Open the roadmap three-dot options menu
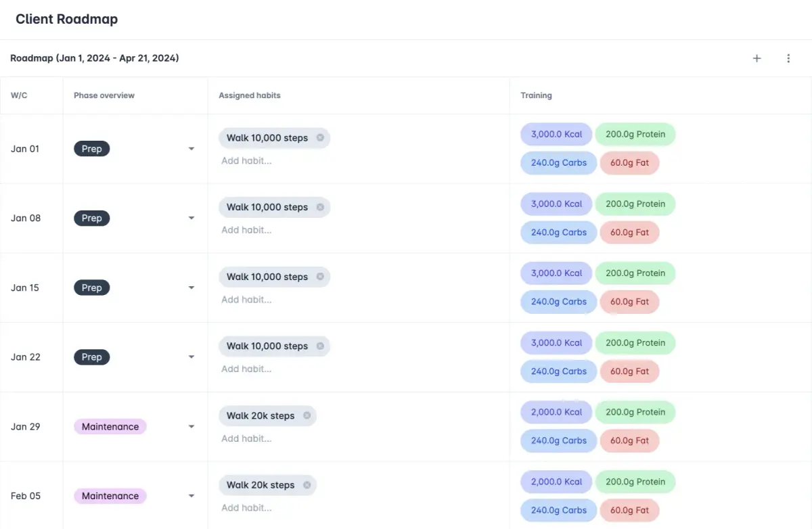This screenshot has width=812, height=529. pyautogui.click(x=788, y=58)
